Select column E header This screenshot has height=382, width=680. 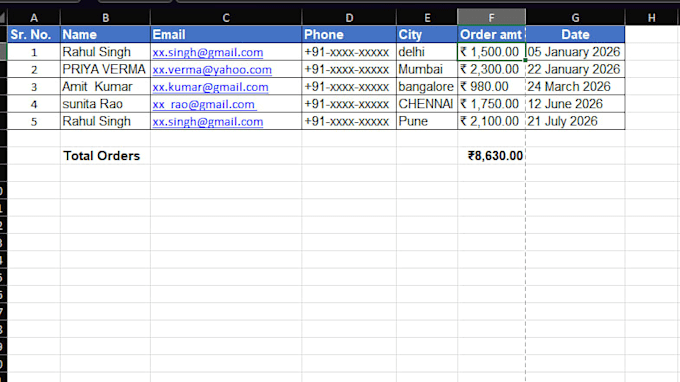427,18
